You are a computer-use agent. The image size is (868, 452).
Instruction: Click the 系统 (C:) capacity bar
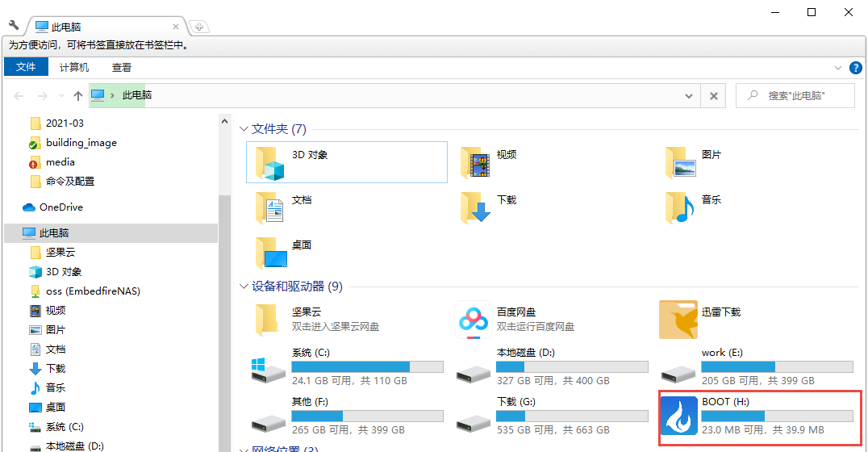pyautogui.click(x=368, y=366)
